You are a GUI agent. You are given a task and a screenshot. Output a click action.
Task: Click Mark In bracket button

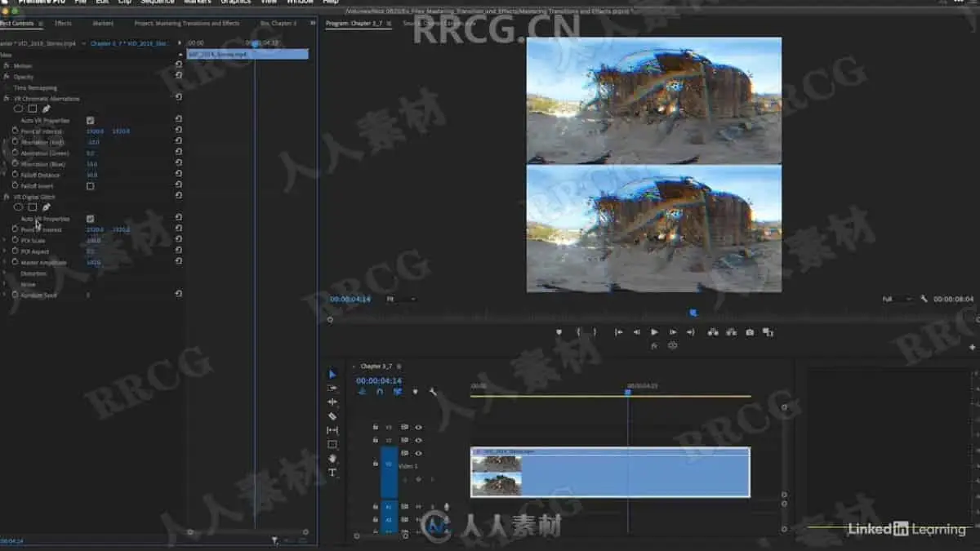[x=580, y=332]
